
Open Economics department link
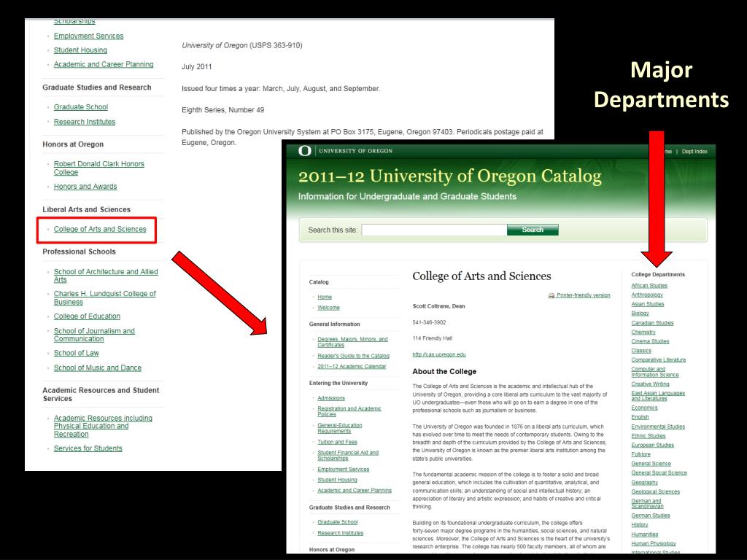(x=644, y=408)
